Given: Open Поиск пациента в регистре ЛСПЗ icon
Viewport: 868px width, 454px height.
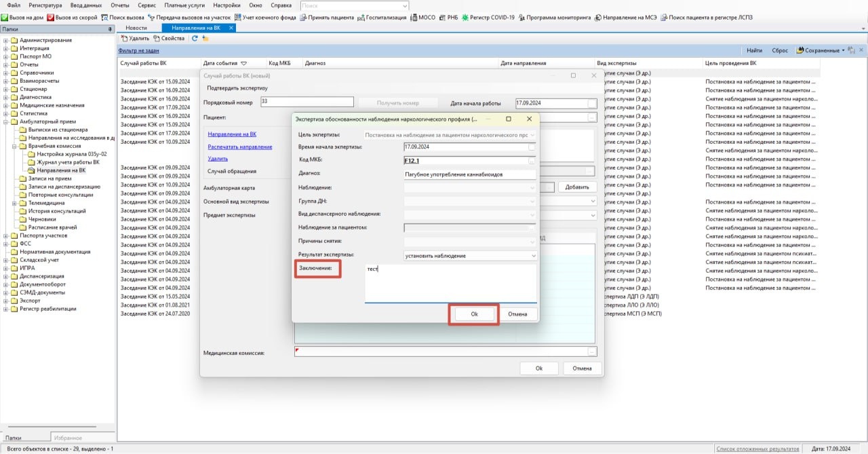Looking at the screenshot, I should click(x=664, y=17).
